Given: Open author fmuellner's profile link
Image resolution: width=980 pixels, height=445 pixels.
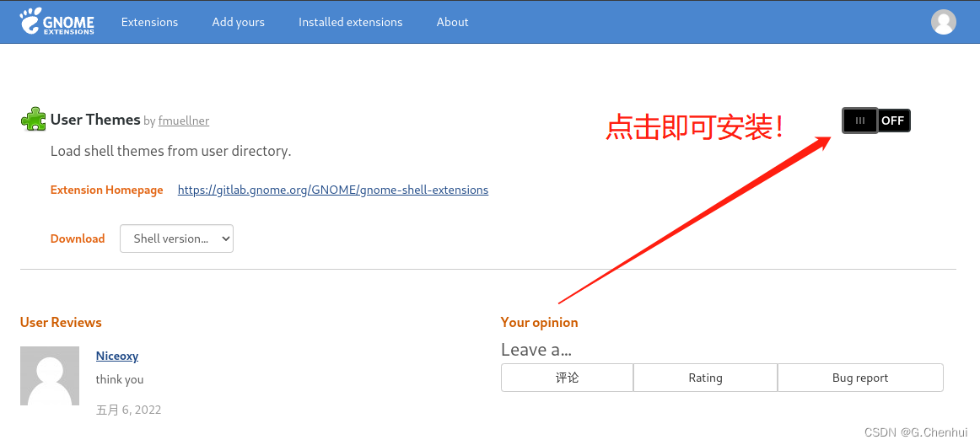Looking at the screenshot, I should pyautogui.click(x=184, y=121).
